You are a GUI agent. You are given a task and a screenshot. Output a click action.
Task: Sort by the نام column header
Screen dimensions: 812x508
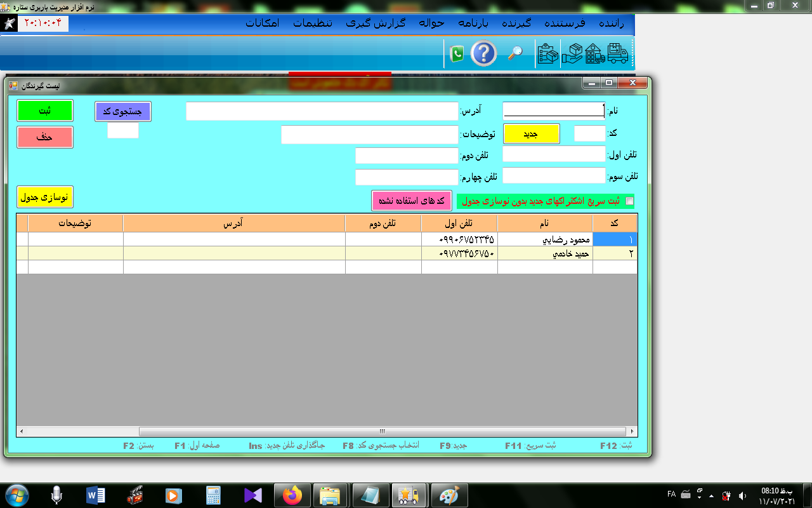pos(545,223)
